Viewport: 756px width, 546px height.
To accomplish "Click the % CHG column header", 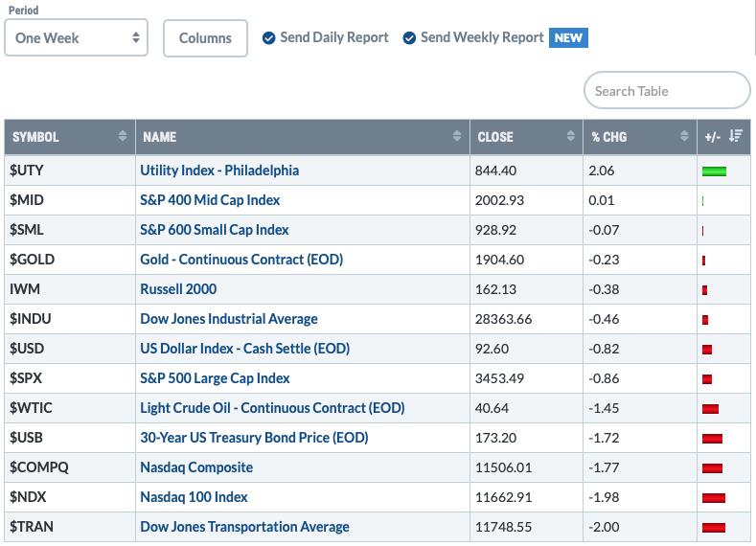I will pyautogui.click(x=609, y=137).
